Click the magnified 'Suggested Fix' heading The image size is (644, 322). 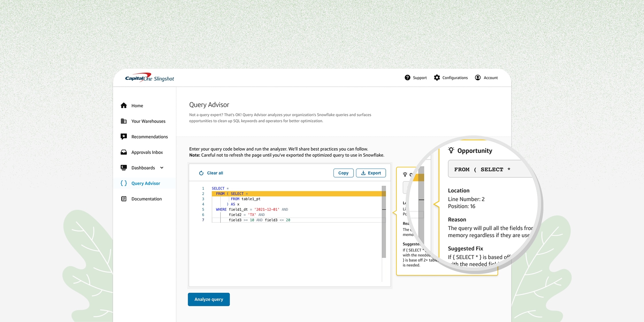click(465, 248)
